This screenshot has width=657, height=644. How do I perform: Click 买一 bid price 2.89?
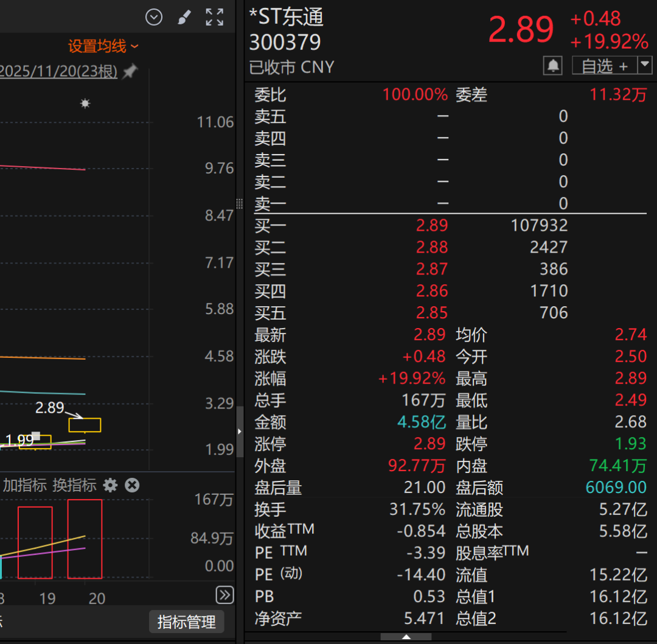[x=431, y=226]
